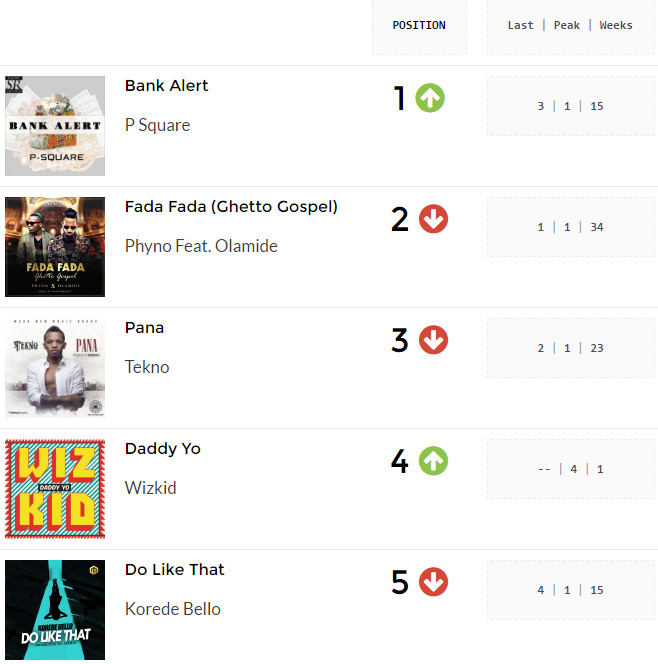Click the green up arrow beside position 1
The image size is (658, 664).
[430, 98]
